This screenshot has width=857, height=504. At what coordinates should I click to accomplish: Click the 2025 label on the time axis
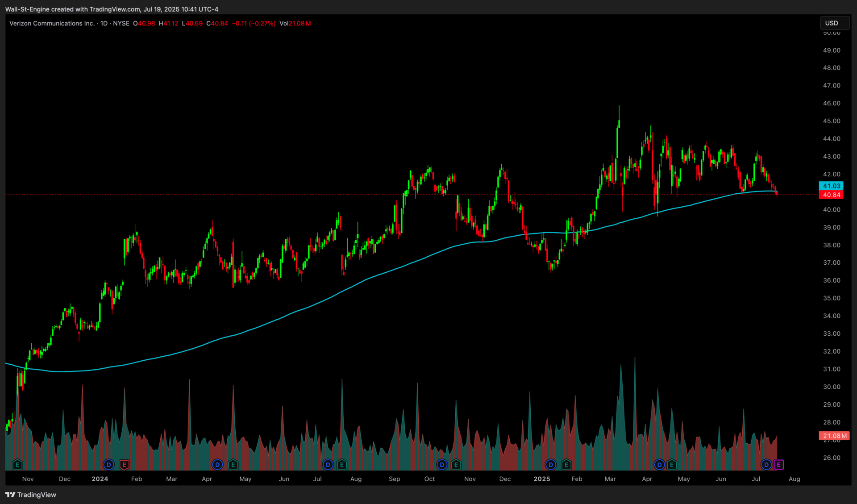(x=542, y=479)
